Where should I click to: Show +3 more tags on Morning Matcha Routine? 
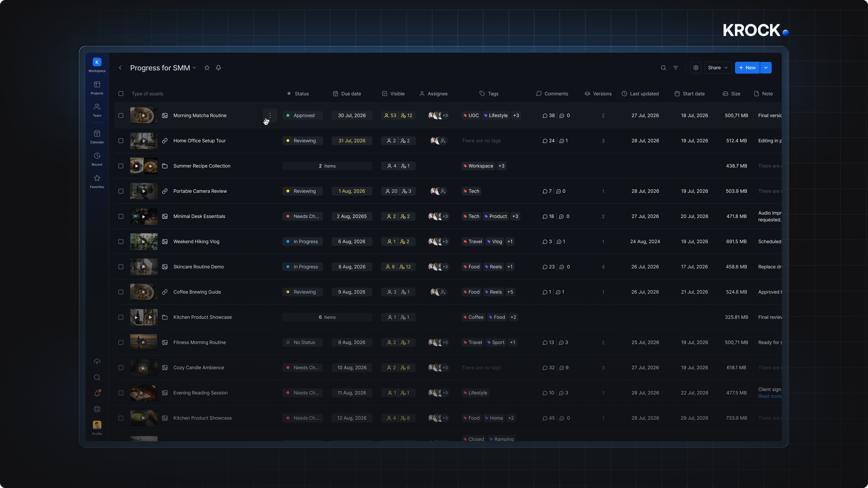[516, 115]
